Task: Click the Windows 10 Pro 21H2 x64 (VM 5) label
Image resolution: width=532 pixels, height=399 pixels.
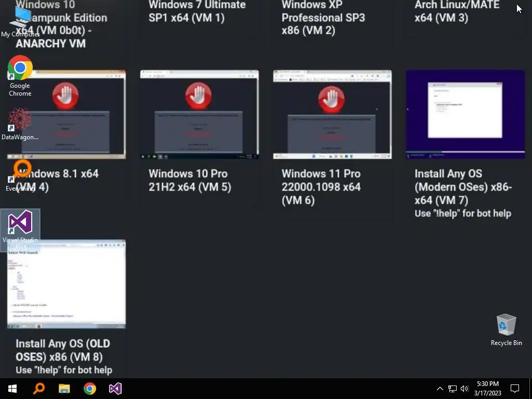Action: tap(190, 180)
